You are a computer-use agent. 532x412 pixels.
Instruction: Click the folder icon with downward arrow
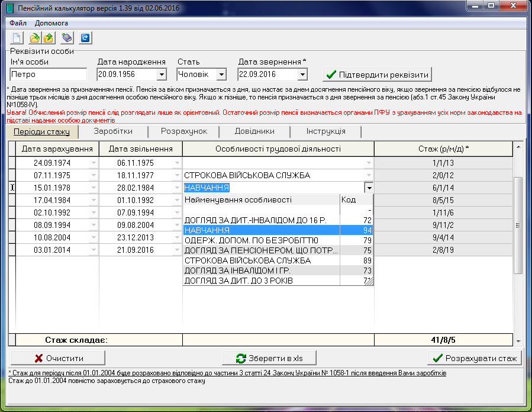tap(34, 38)
